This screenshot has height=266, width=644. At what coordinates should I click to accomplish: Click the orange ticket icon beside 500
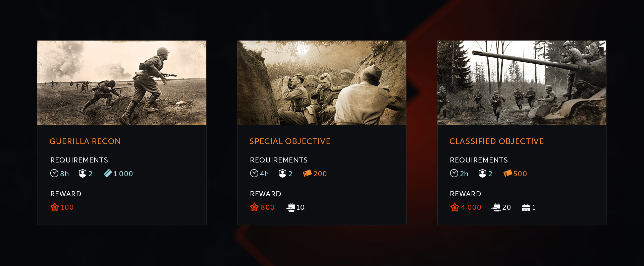pyautogui.click(x=507, y=173)
